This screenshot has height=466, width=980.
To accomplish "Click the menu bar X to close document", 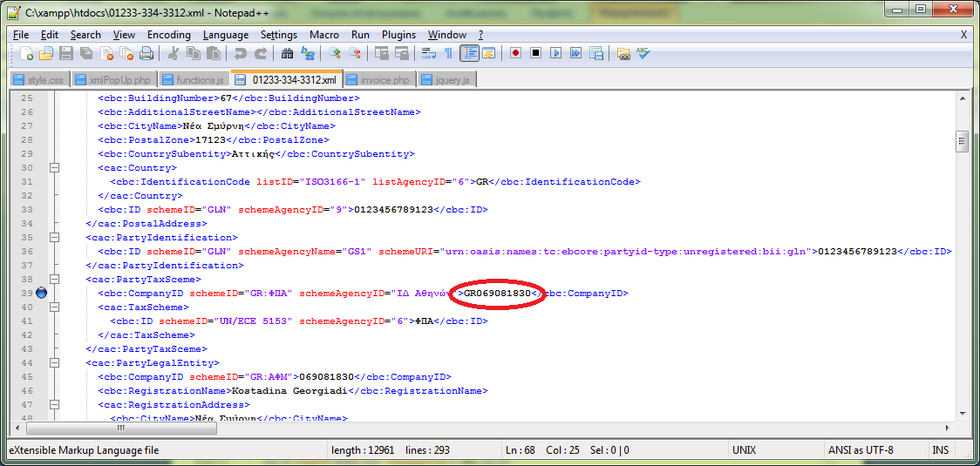I will [x=963, y=35].
